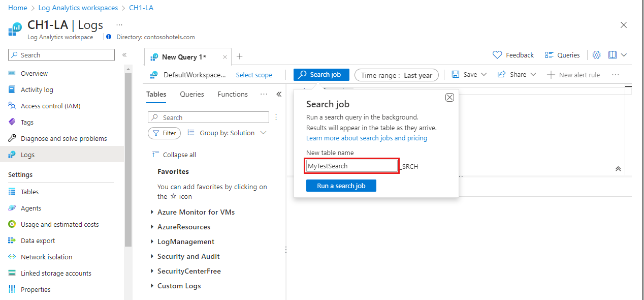Open Learn more about search jobs link
Screen dimensions: 644x300
click(367, 138)
